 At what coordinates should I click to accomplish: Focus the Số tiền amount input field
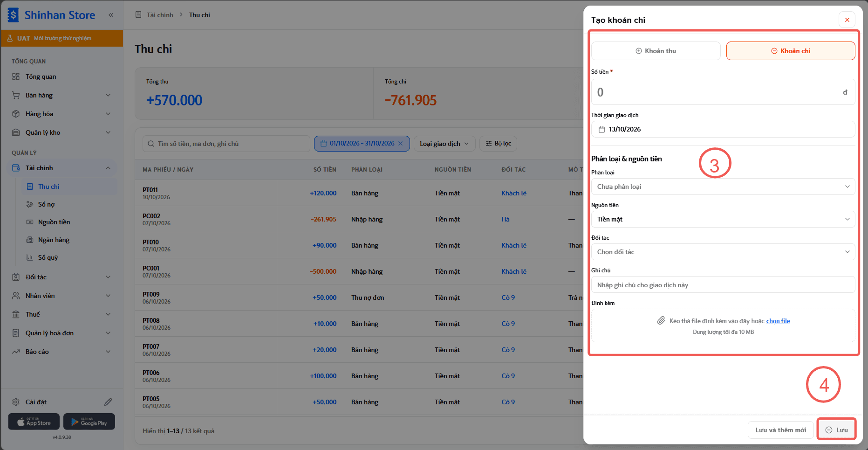(723, 92)
